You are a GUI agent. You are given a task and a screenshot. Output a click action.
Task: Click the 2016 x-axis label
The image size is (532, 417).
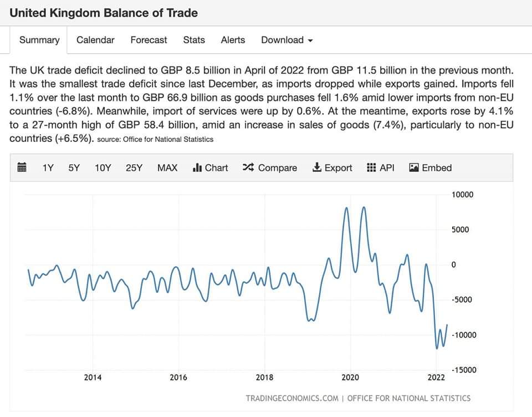click(178, 377)
